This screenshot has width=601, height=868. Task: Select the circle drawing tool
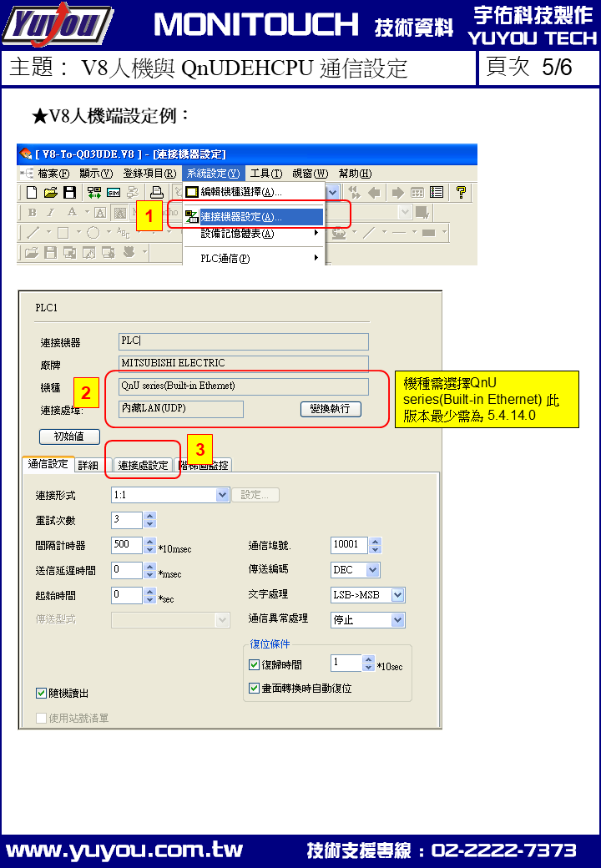pyautogui.click(x=93, y=233)
